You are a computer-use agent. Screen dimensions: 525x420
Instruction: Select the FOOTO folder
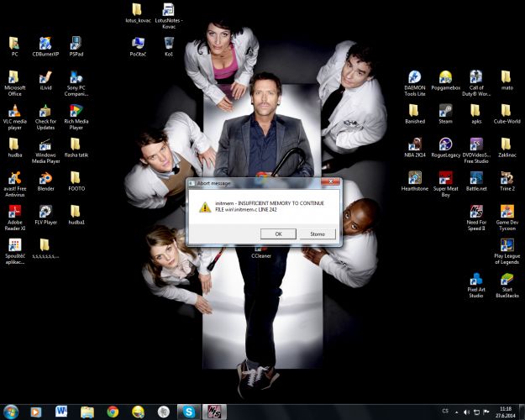[76, 181]
